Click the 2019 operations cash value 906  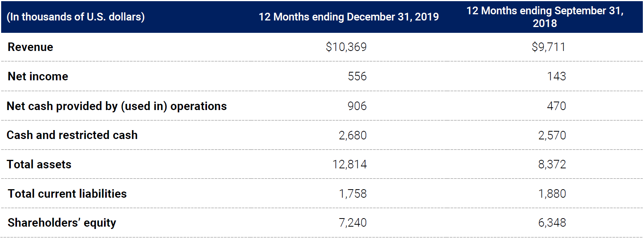tap(357, 106)
